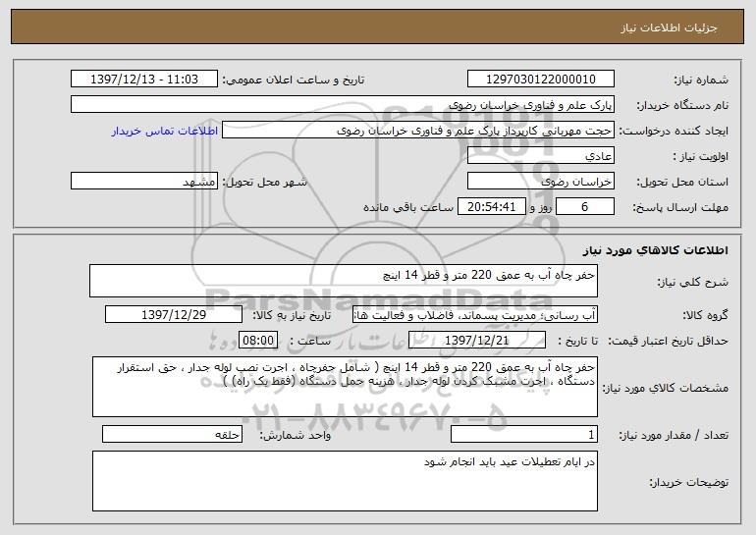Click the label استان محل تحویل
The image size is (756, 535).
[682, 182]
